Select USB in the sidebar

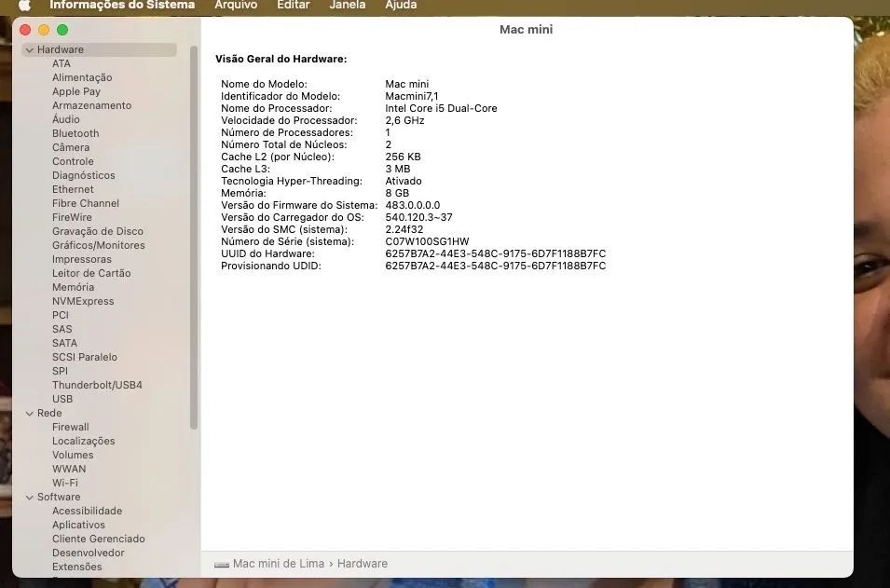tap(62, 399)
